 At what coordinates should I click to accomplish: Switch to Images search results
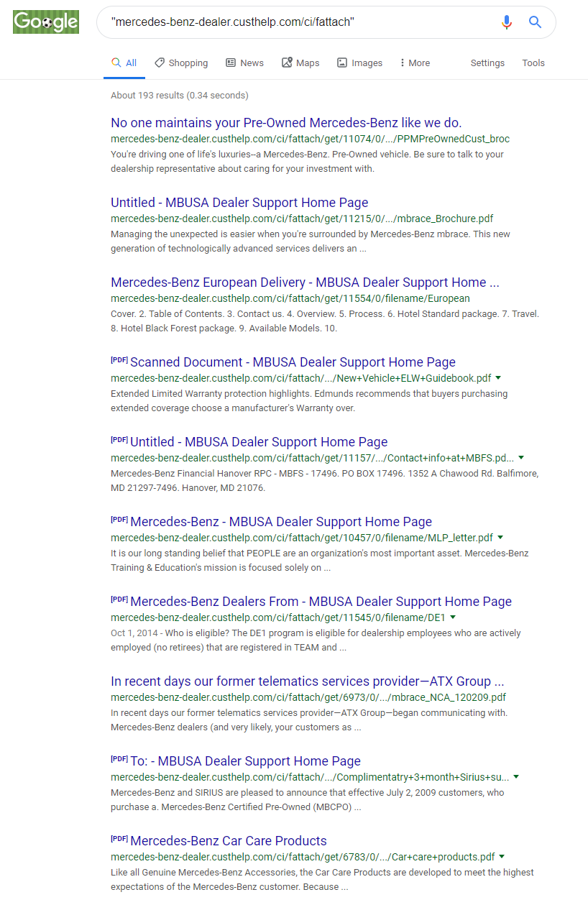coord(359,63)
